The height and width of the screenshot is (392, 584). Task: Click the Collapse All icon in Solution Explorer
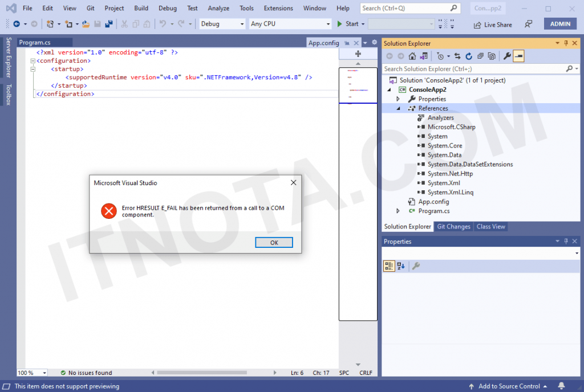coord(479,56)
